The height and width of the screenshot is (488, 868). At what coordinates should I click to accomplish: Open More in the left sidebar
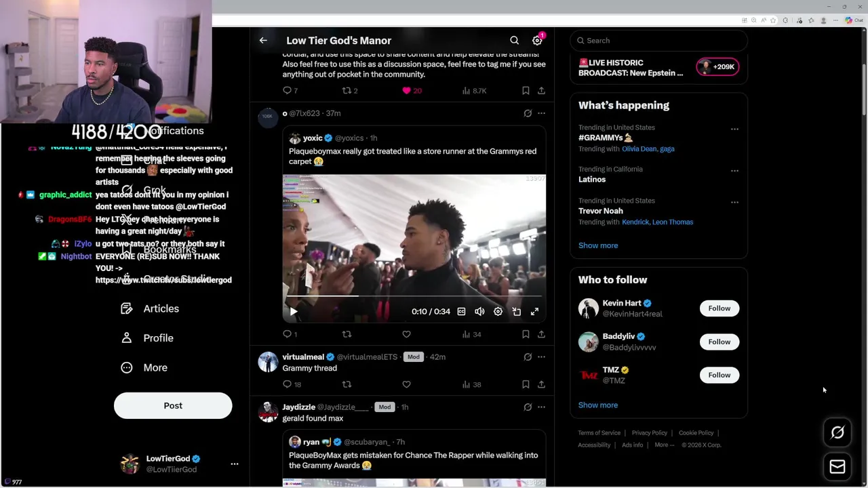[144, 367]
